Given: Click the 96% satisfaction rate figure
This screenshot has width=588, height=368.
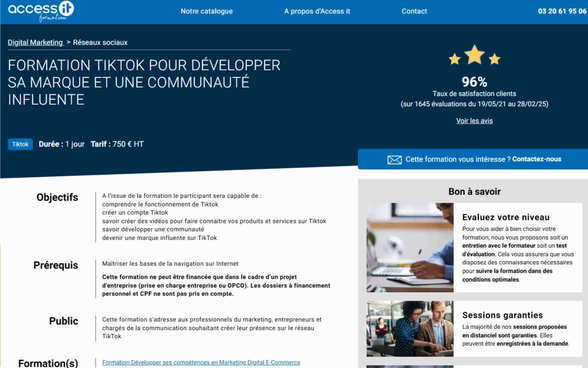Looking at the screenshot, I should [x=474, y=82].
